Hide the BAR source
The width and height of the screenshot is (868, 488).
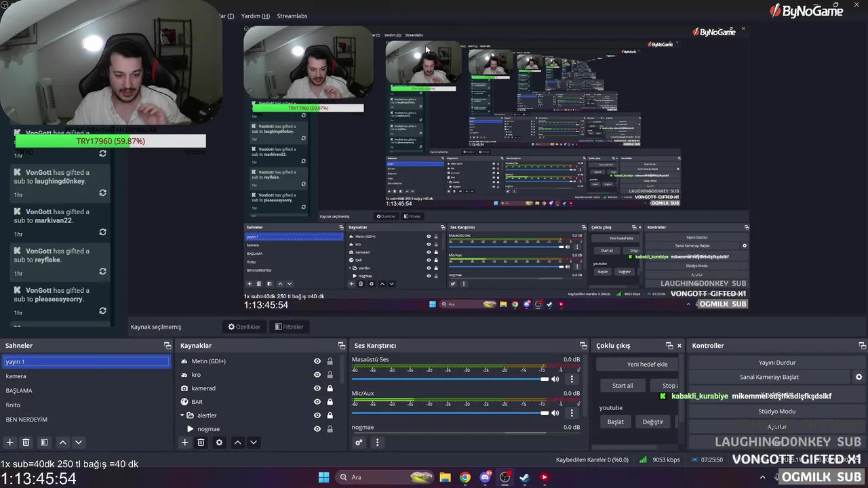pyautogui.click(x=317, y=402)
